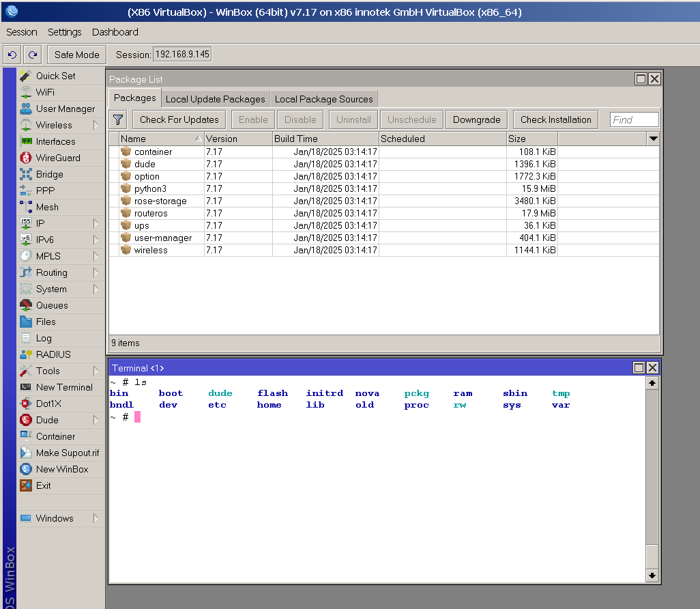Open Log in sidebar
Image resolution: width=700 pixels, height=609 pixels.
[x=61, y=338]
